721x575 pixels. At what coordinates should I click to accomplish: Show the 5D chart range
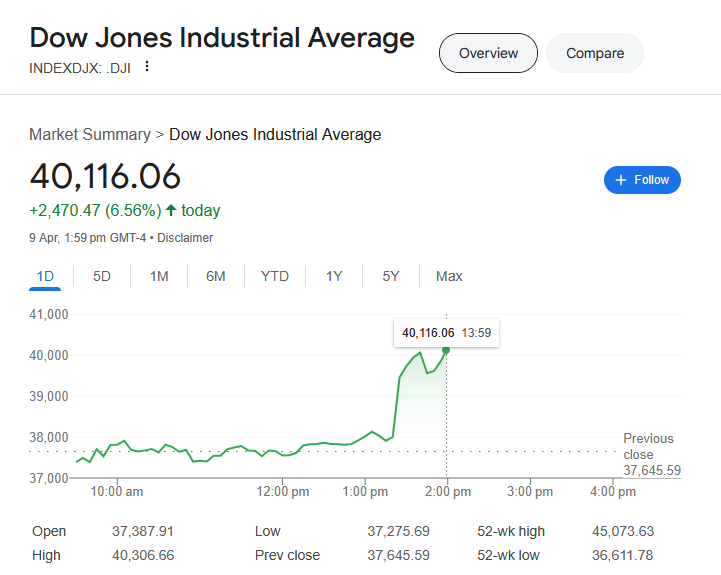pos(102,276)
